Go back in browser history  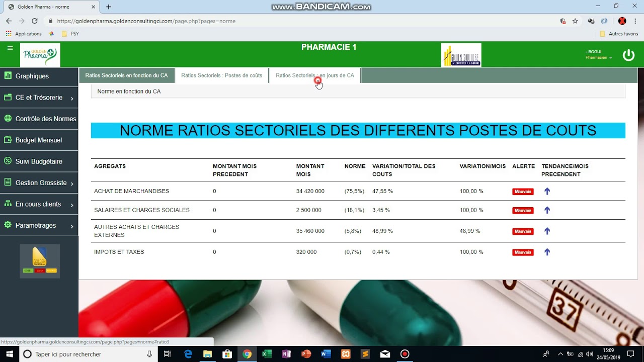click(x=9, y=21)
